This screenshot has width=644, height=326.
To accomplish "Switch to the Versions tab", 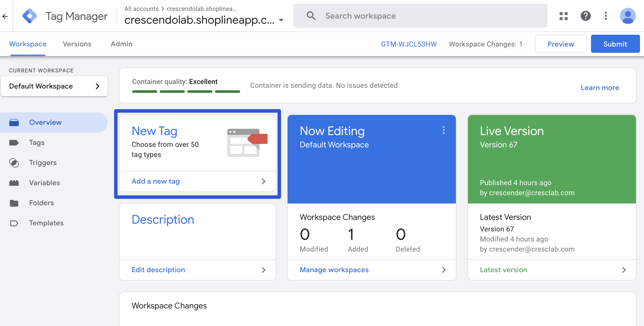I will pos(77,44).
